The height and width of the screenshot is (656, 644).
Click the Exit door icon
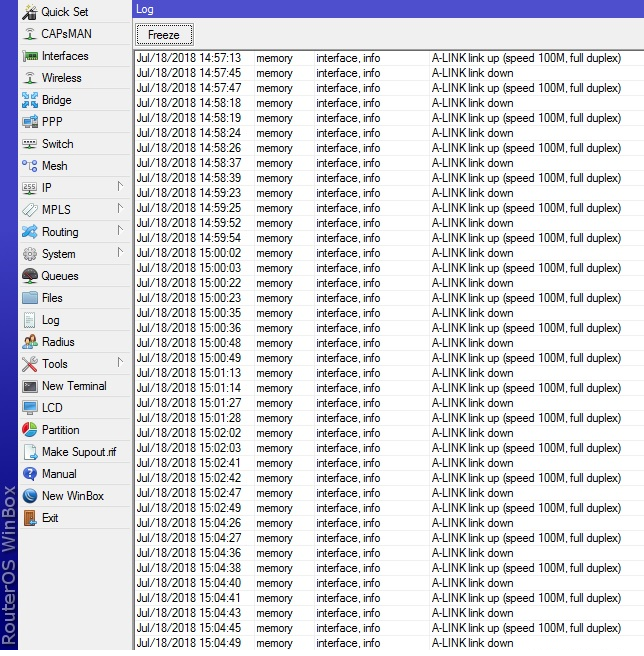click(30, 518)
